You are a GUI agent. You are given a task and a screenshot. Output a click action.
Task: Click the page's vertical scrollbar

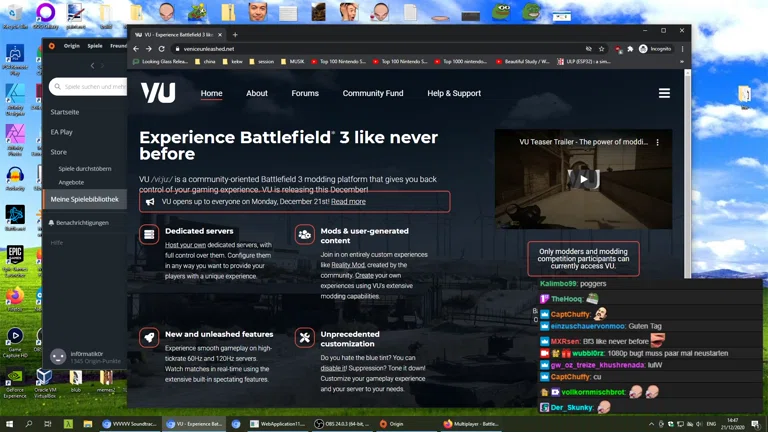(x=687, y=174)
